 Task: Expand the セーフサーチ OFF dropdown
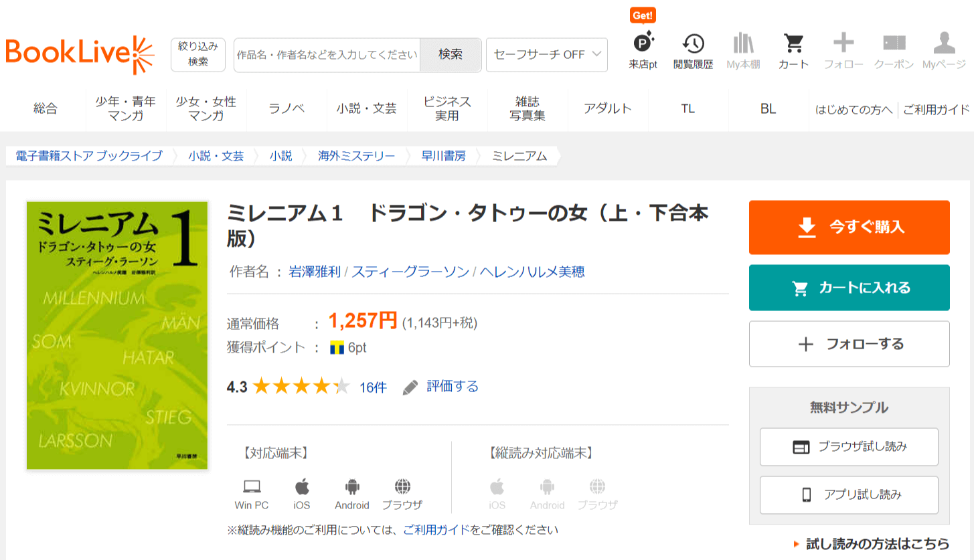[x=546, y=55]
